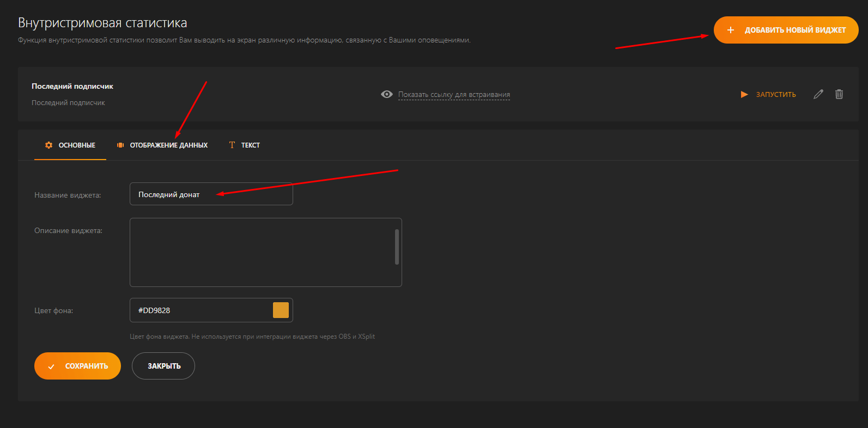Click the Закрыть button
Viewport: 868px width, 428px height.
coord(163,366)
